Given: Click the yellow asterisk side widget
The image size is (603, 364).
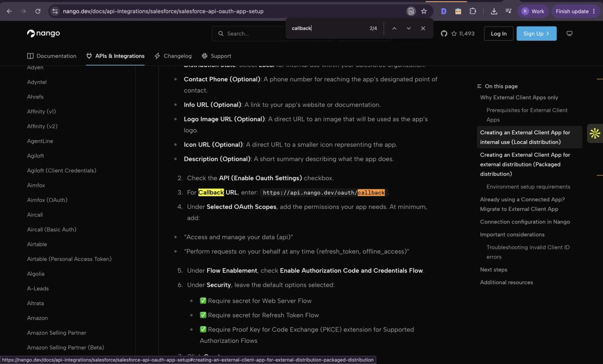Looking at the screenshot, I should (x=595, y=133).
